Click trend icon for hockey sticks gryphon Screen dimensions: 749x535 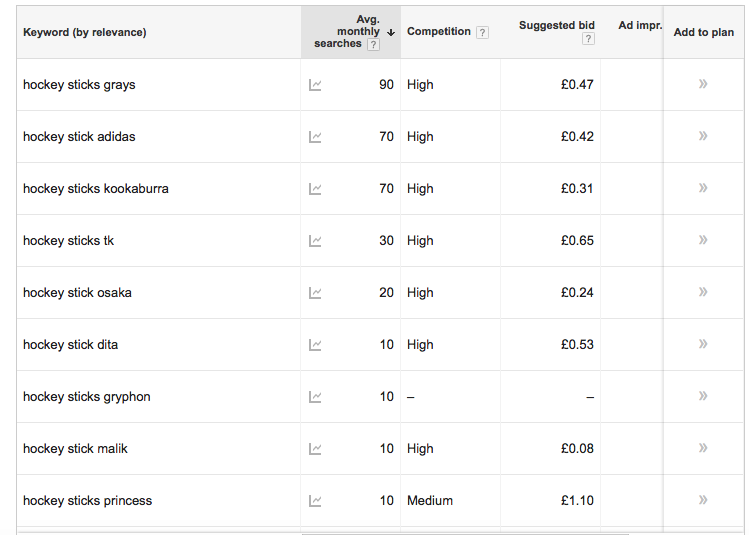(x=315, y=397)
